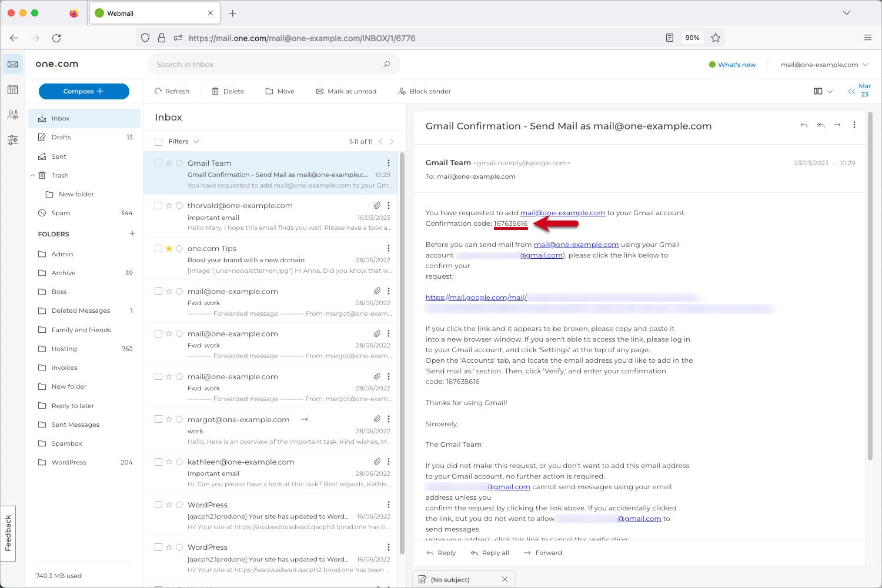The image size is (882, 588).
Task: Open the three-dot menu on one.com Tips message
Action: point(388,248)
